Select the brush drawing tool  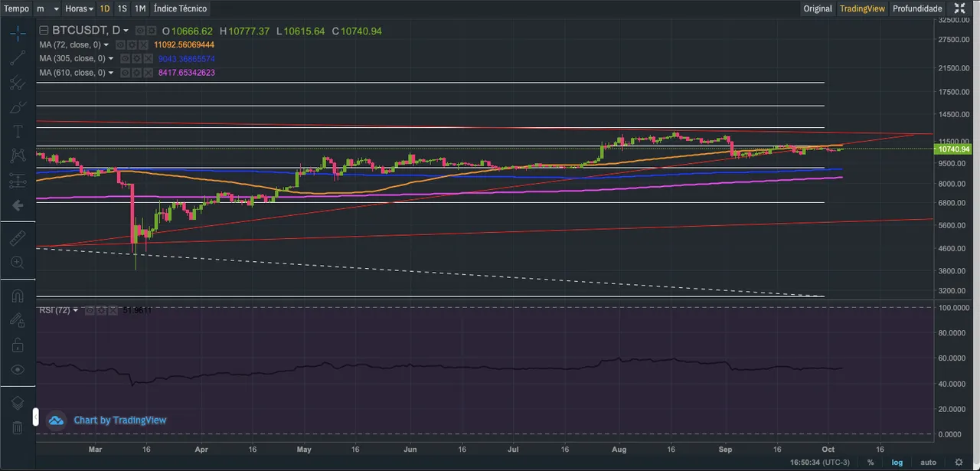[x=18, y=107]
